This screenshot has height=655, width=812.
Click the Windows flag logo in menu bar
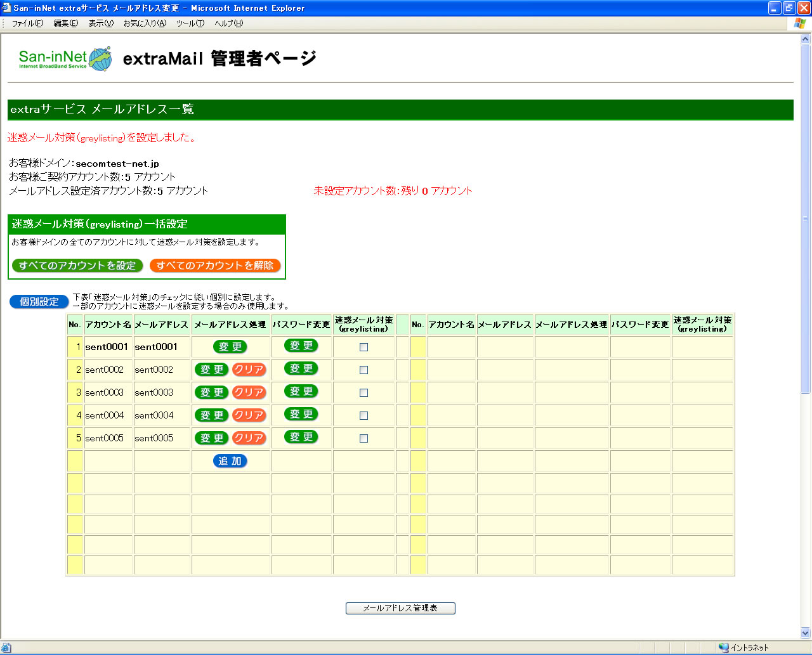[800, 23]
